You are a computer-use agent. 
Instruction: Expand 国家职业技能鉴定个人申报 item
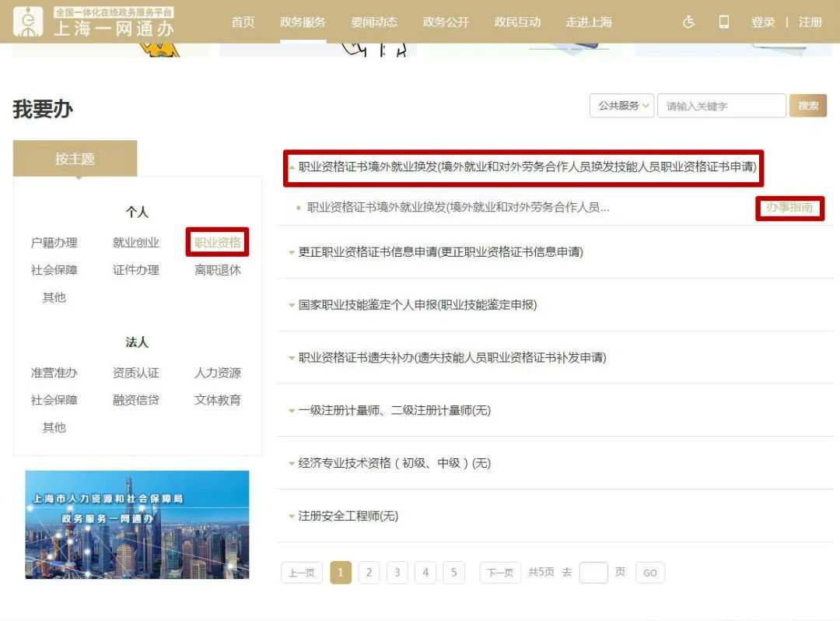(x=417, y=304)
